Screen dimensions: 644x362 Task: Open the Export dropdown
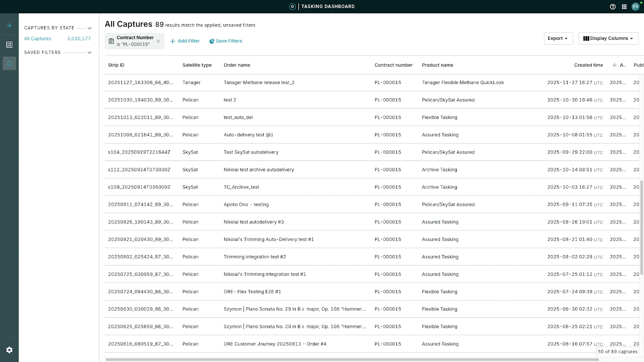(x=558, y=38)
